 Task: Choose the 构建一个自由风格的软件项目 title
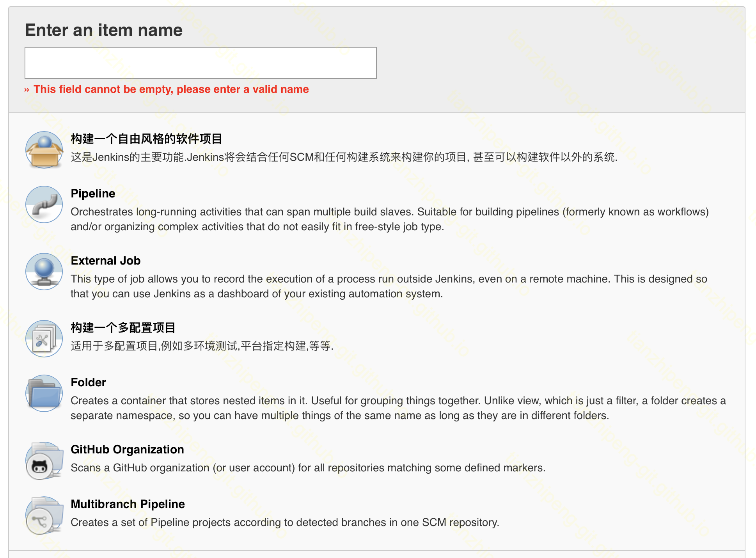[x=146, y=139]
